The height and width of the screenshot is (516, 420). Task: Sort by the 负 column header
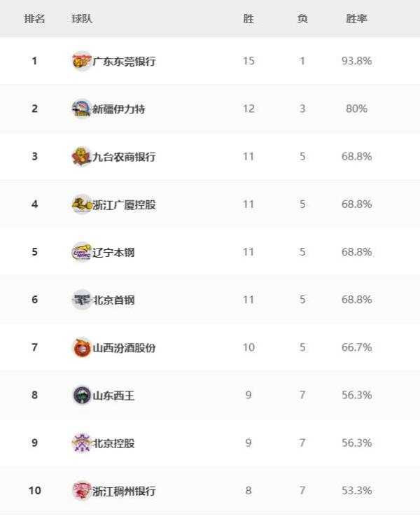(302, 19)
